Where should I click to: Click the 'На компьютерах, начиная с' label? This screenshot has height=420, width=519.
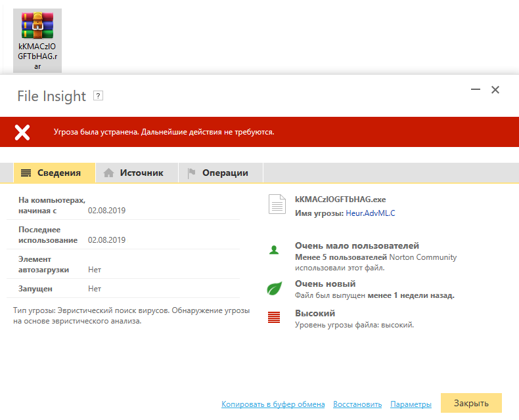52,205
